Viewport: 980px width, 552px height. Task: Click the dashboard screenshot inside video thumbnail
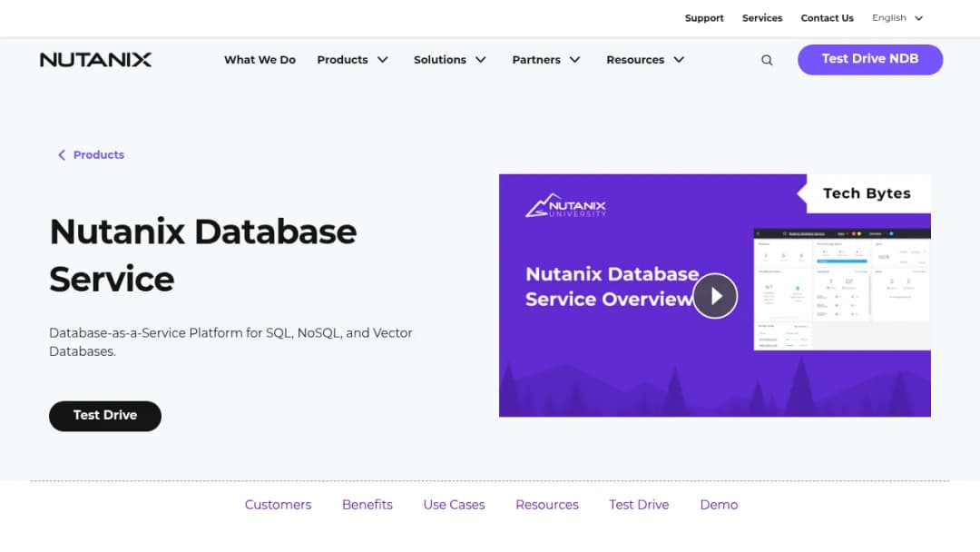tap(842, 290)
